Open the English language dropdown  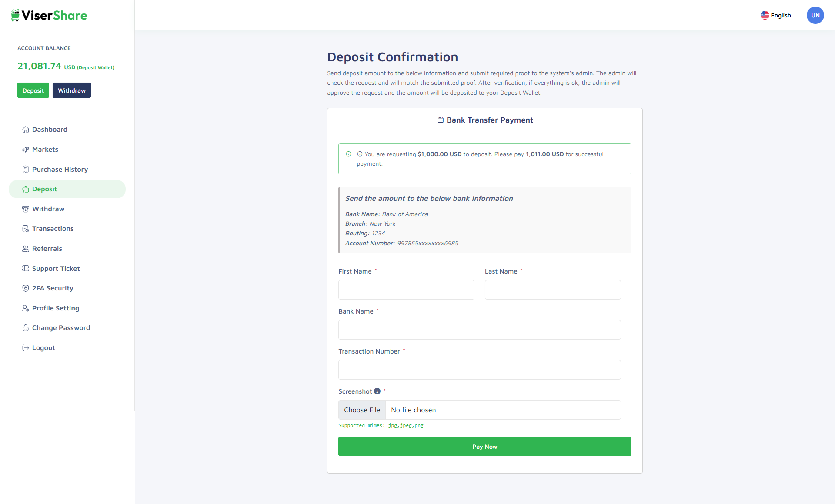point(776,15)
